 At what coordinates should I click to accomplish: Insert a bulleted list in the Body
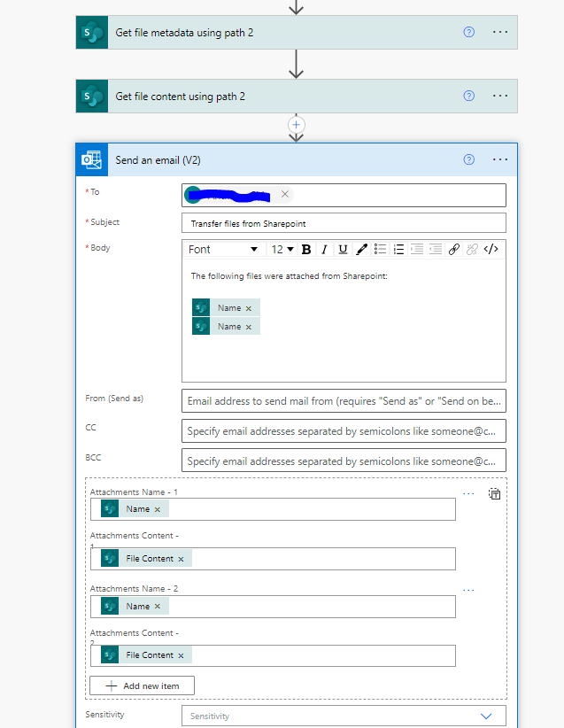(380, 250)
